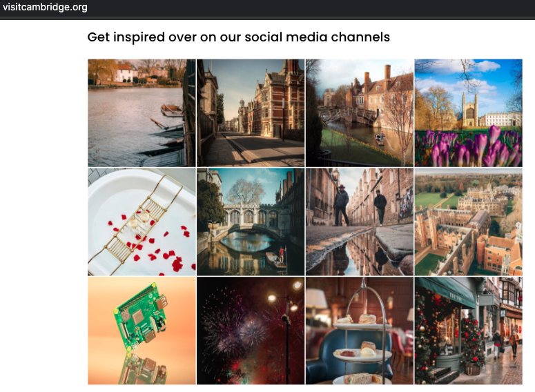The image size is (535, 392).
Task: Click the punter under the Mathematical Bridge
Action: click(x=382, y=137)
